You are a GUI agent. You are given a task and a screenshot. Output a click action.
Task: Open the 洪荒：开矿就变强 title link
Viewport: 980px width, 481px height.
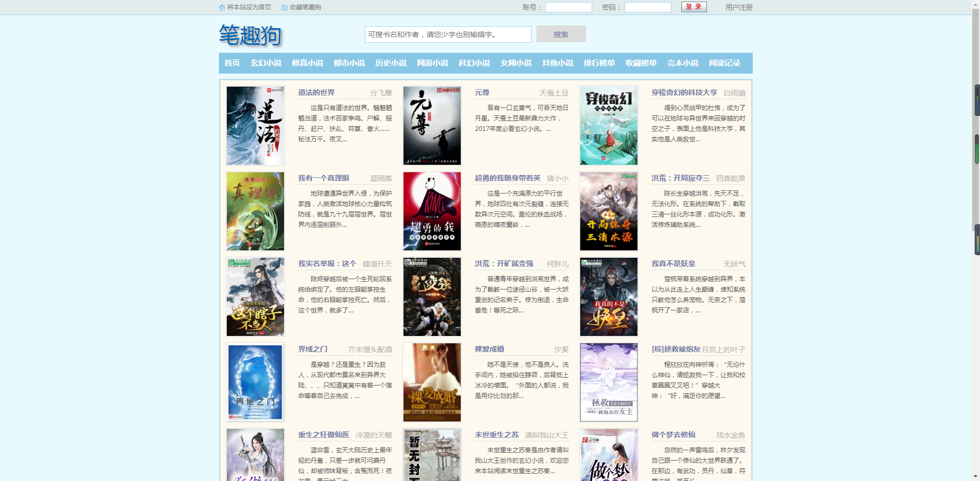pyautogui.click(x=504, y=263)
